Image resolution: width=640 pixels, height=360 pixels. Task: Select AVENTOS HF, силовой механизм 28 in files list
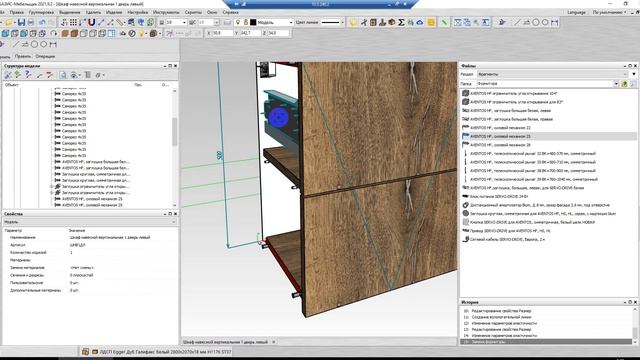point(500,145)
